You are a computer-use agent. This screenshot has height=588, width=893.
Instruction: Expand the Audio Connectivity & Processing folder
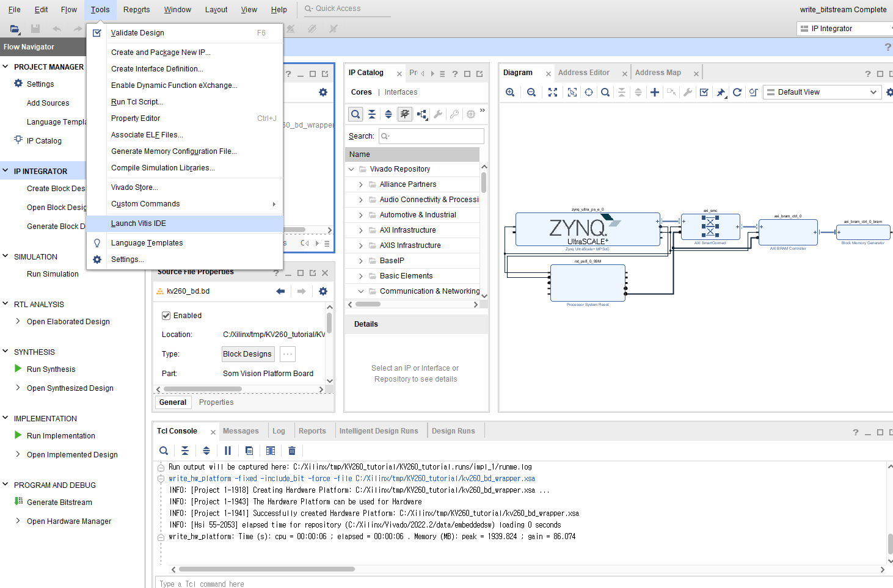(360, 200)
